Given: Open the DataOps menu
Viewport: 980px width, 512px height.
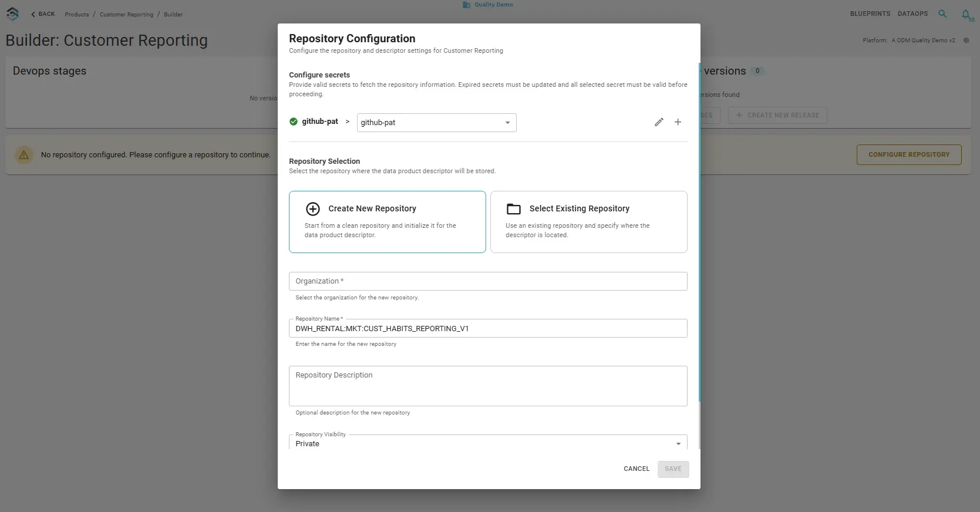Looking at the screenshot, I should [912, 14].
